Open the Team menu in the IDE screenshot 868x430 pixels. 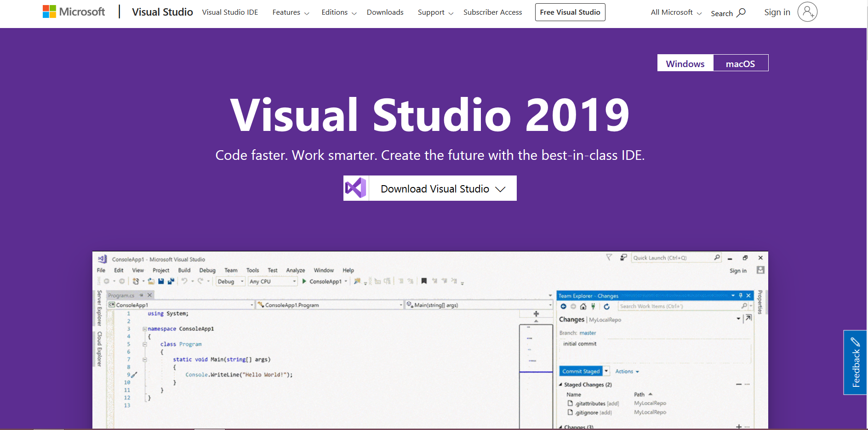point(231,271)
